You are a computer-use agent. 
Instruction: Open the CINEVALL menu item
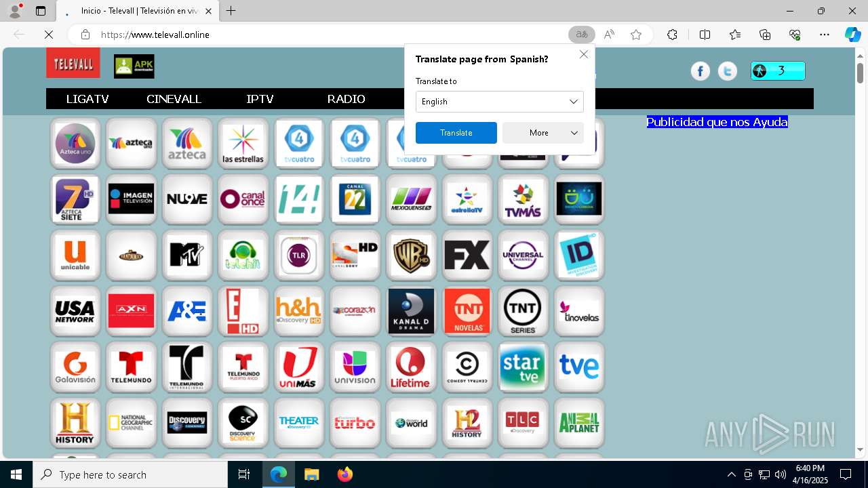[174, 99]
